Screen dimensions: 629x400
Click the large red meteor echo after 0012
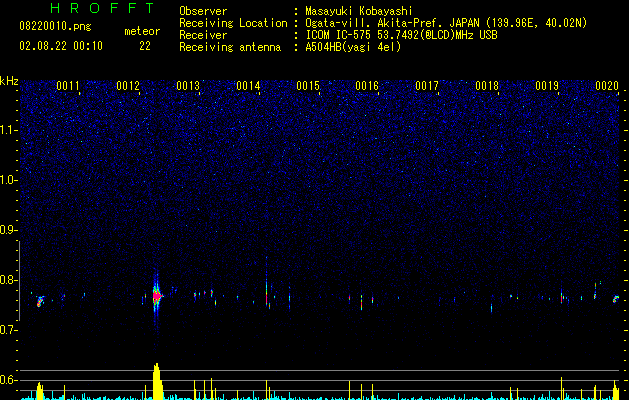click(156, 296)
